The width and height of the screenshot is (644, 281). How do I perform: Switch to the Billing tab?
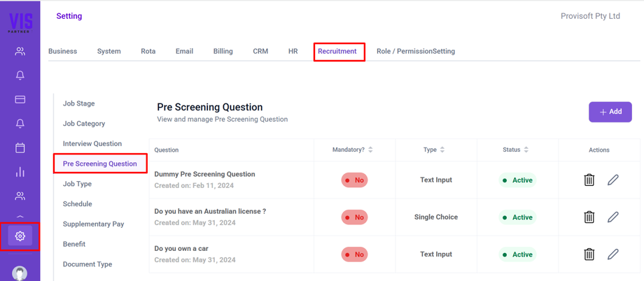[x=223, y=51]
